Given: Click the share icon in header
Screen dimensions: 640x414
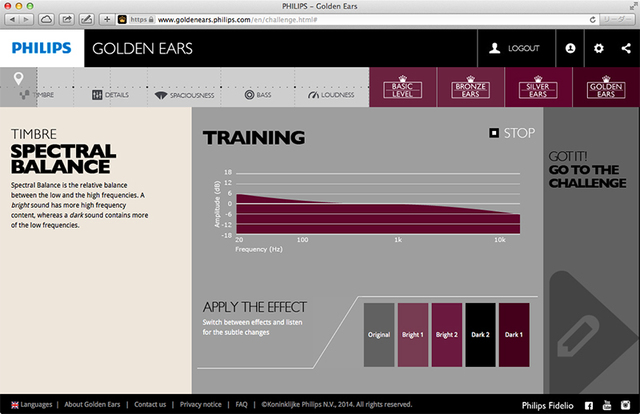Looking at the screenshot, I should tap(626, 48).
